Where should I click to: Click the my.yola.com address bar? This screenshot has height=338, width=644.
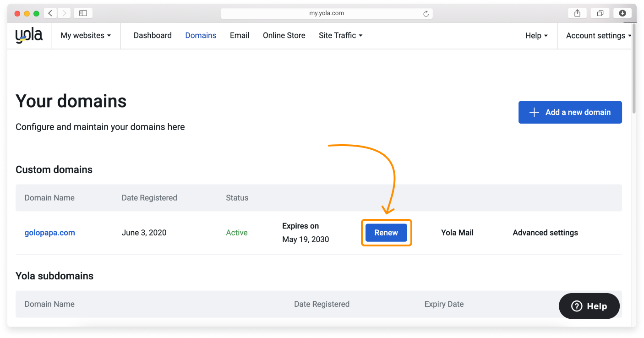pos(326,13)
